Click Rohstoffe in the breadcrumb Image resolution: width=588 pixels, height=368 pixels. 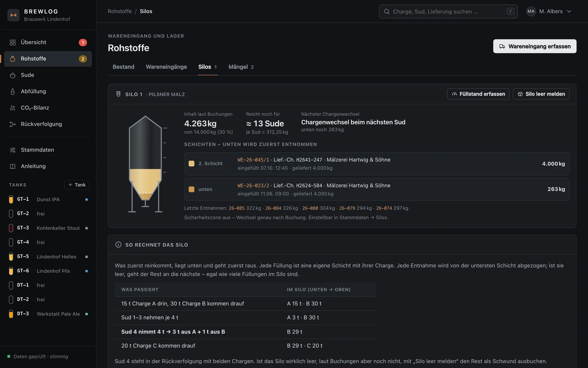click(x=120, y=11)
